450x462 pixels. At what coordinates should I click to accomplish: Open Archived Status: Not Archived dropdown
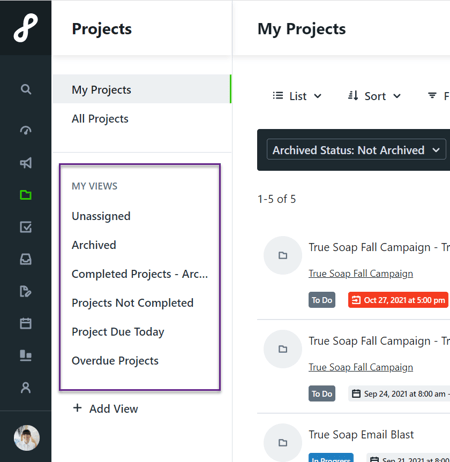click(356, 150)
